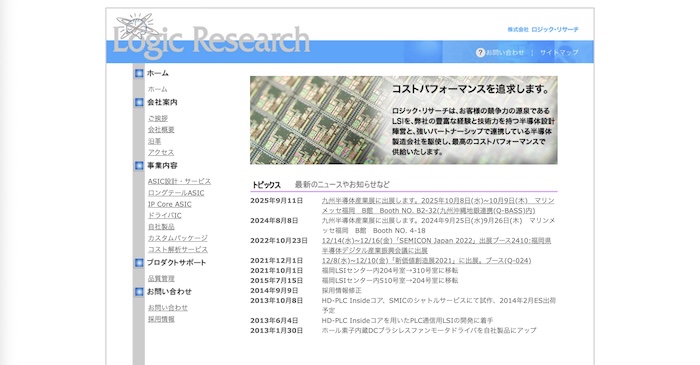Click the question mark contact icon
Viewport: 700px width, 365px height.
[x=480, y=52]
